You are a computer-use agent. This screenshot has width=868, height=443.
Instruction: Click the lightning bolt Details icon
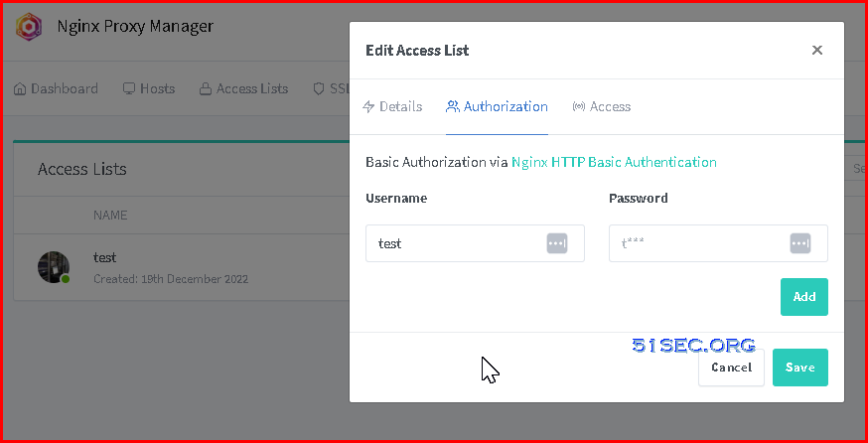(x=368, y=106)
